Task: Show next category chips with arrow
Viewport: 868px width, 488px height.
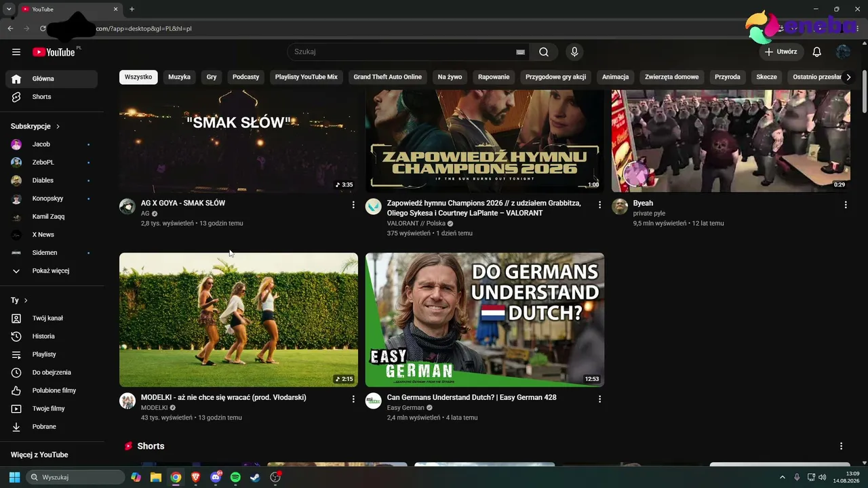Action: [x=848, y=77]
